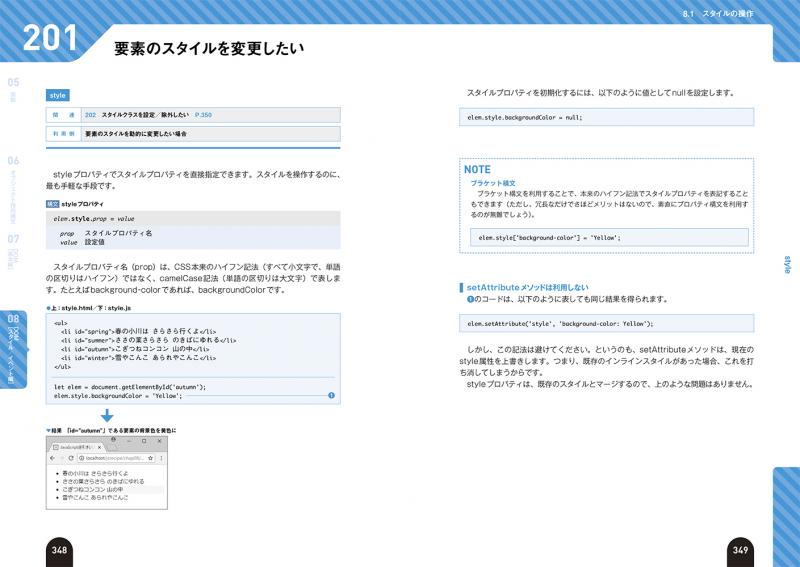This screenshot has width=800, height=567.
Task: Open the chapter 05 side tab
Action: [13, 89]
